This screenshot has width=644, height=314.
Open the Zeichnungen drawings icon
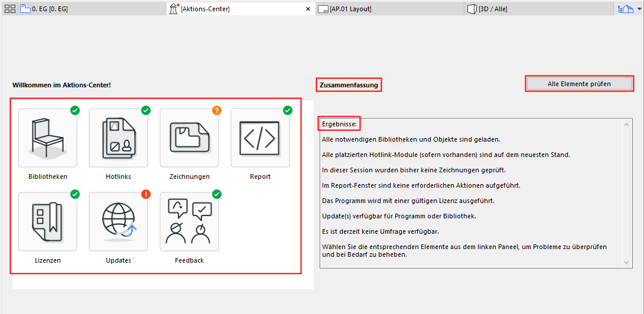(189, 138)
